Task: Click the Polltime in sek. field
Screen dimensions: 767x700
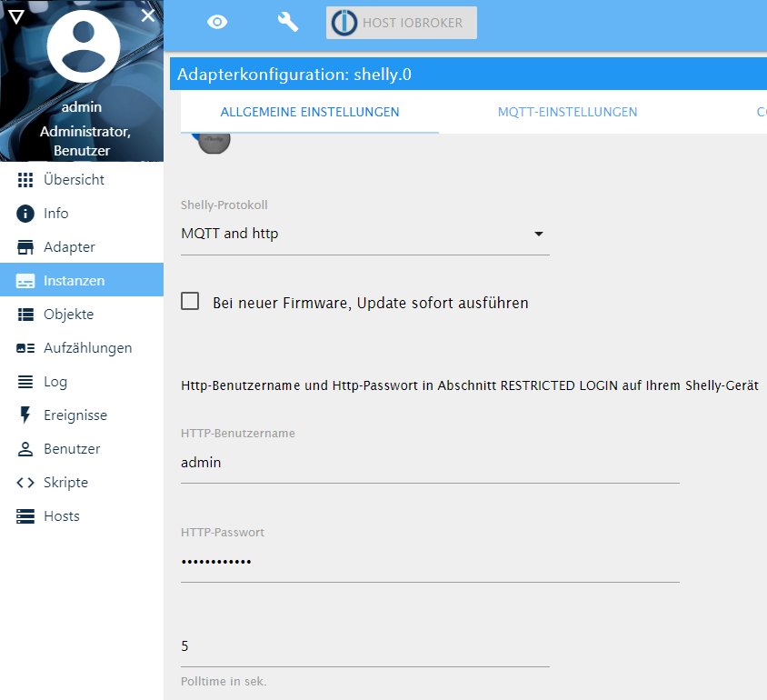Action: pyautogui.click(x=365, y=646)
